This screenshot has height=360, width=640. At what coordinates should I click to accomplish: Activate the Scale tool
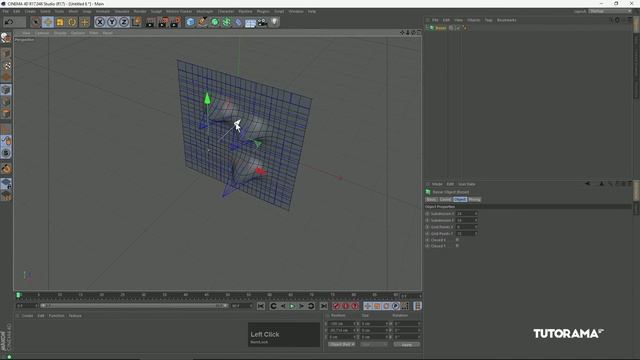(60, 22)
